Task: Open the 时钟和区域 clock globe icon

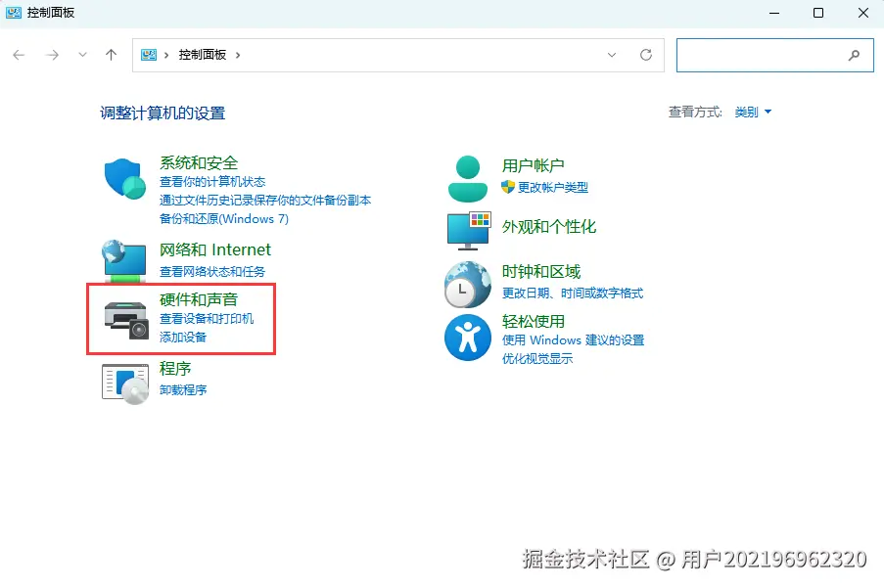Action: [467, 285]
